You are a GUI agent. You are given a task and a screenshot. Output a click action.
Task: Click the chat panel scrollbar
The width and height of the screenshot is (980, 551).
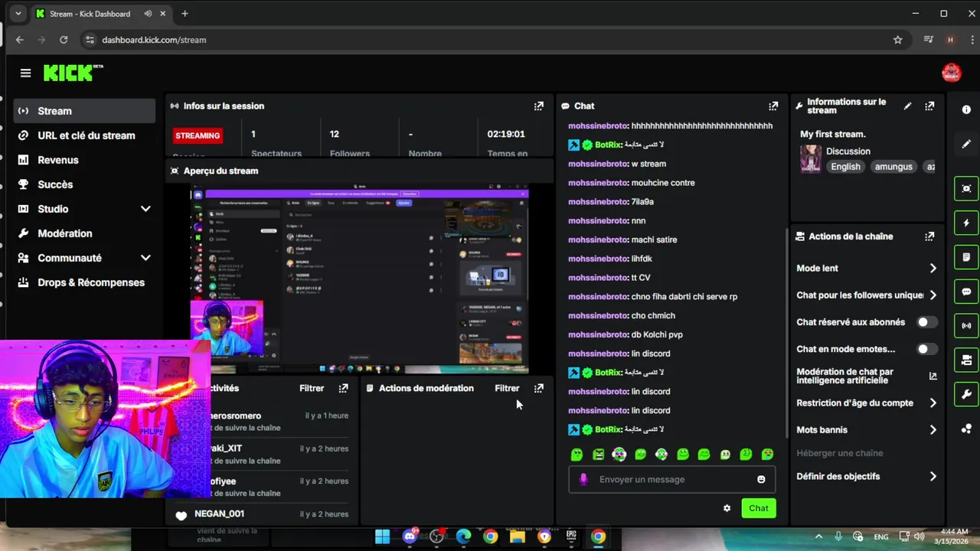787,333
